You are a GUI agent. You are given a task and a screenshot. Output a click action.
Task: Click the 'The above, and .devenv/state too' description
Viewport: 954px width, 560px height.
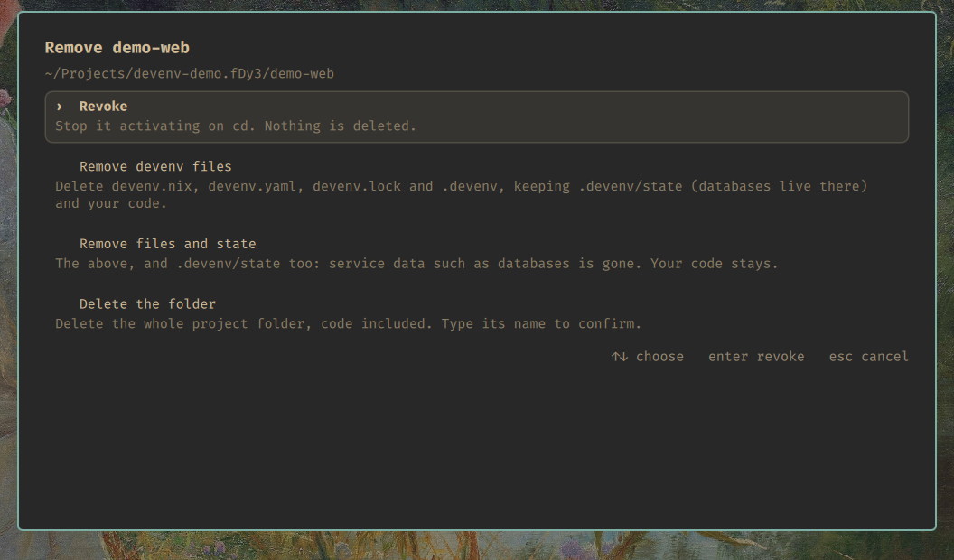coord(416,263)
